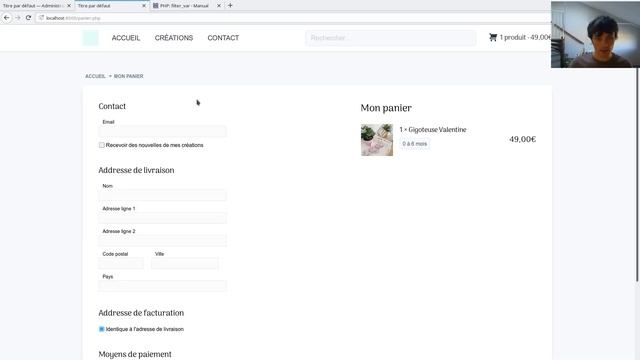The image size is (640, 360).
Task: Check Recevoir des nouvelles de mes créations
Action: (x=102, y=145)
